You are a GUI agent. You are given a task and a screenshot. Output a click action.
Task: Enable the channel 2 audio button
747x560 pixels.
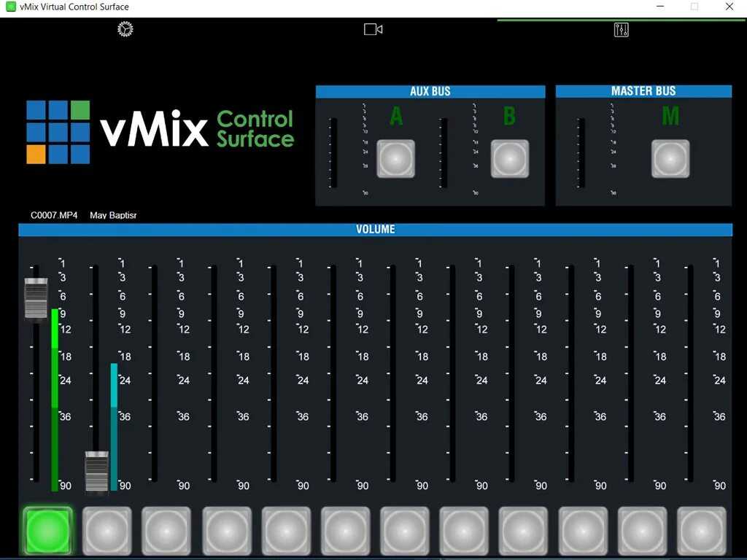click(107, 531)
